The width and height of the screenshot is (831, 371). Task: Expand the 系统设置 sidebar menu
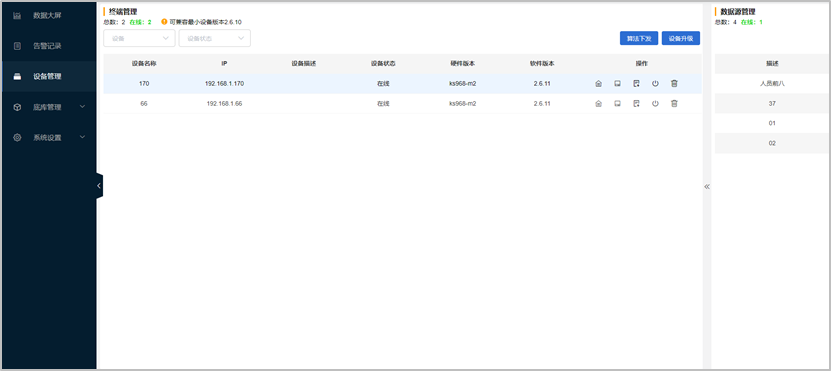point(48,137)
